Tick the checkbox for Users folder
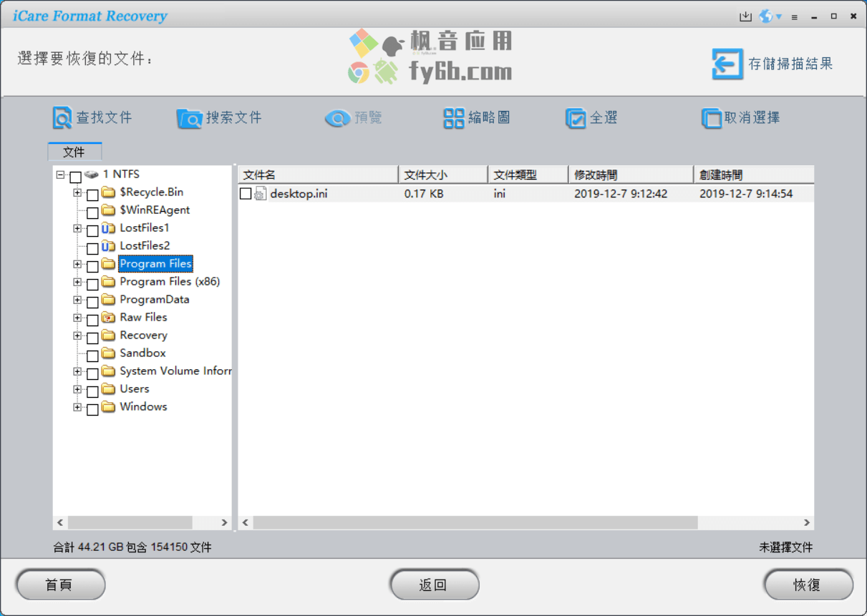The image size is (867, 616). pyautogui.click(x=92, y=391)
